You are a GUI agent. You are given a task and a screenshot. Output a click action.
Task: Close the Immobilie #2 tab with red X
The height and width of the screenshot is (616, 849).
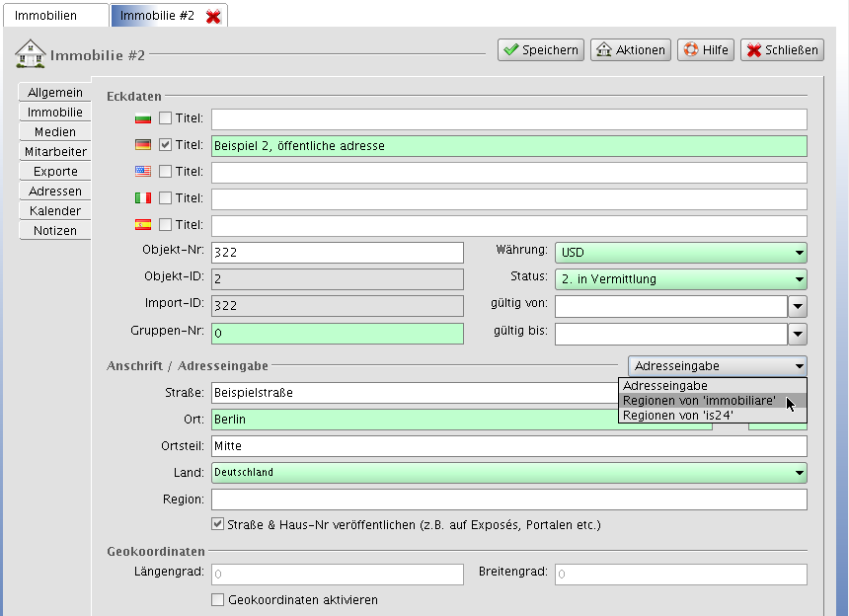(x=213, y=17)
